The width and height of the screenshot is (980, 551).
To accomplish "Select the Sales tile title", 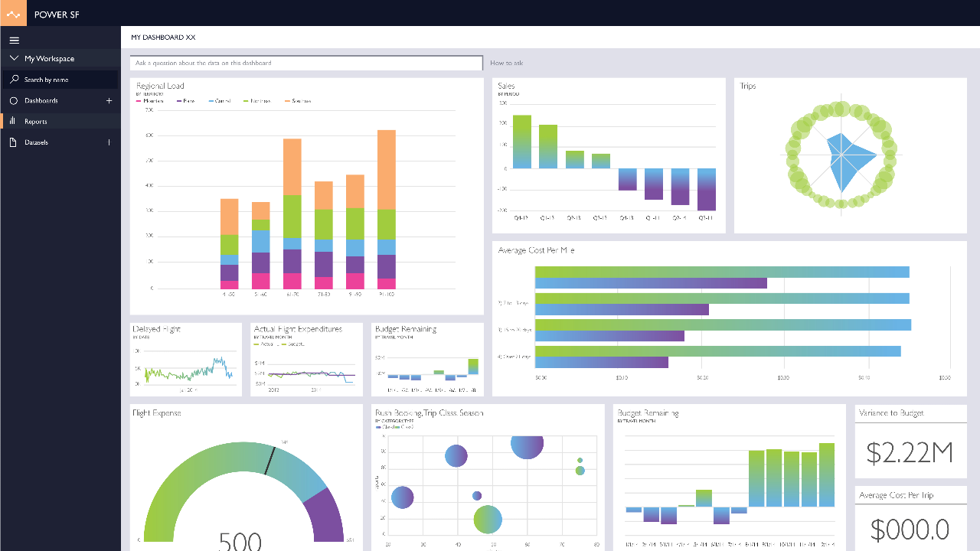I will pos(506,86).
